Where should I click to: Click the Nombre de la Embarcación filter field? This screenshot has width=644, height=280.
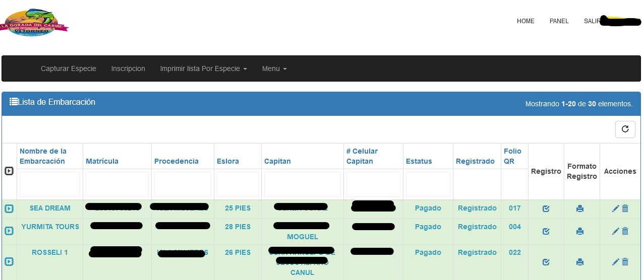coord(50,184)
